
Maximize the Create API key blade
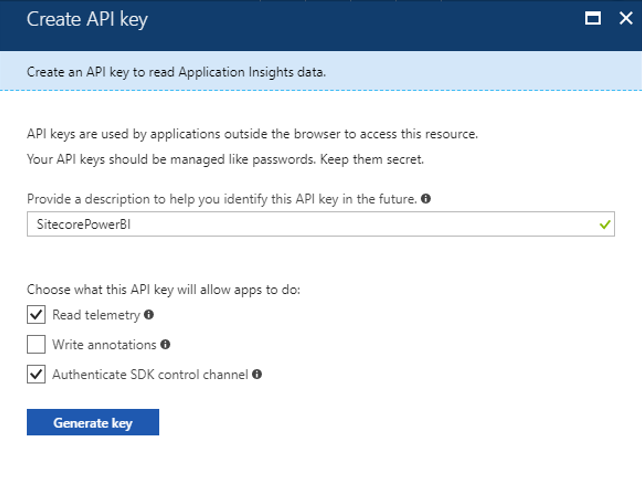[593, 18]
